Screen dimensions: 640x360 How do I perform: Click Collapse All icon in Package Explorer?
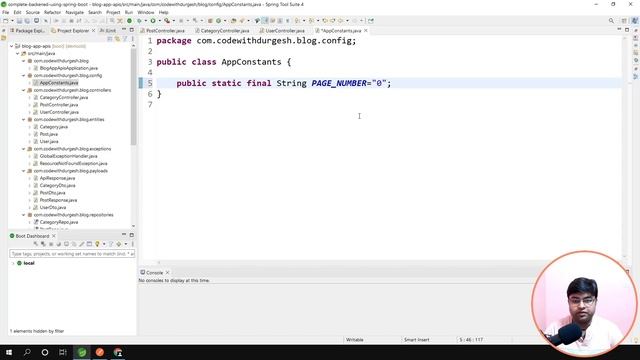tap(110, 39)
